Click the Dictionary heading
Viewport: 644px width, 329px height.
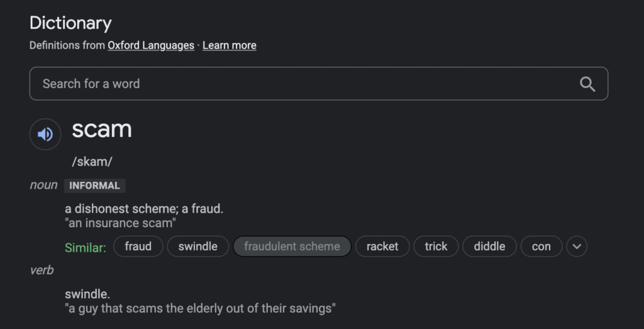click(70, 23)
